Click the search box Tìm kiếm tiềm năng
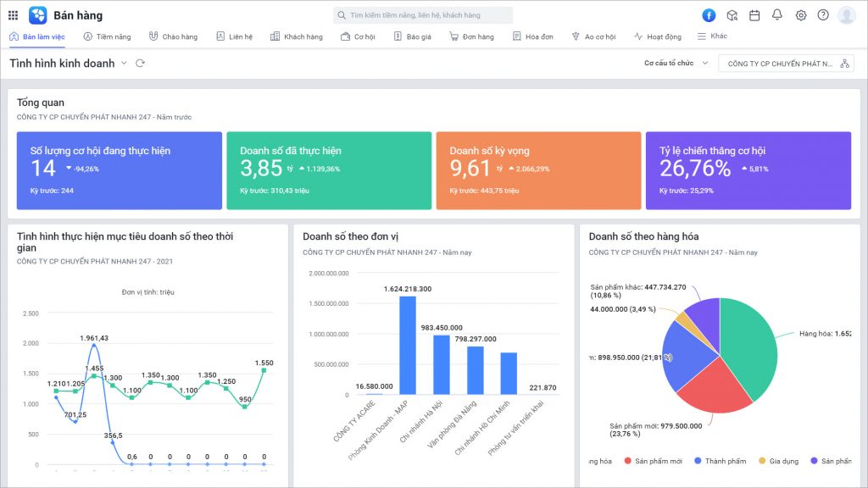The width and height of the screenshot is (868, 488). tap(423, 15)
